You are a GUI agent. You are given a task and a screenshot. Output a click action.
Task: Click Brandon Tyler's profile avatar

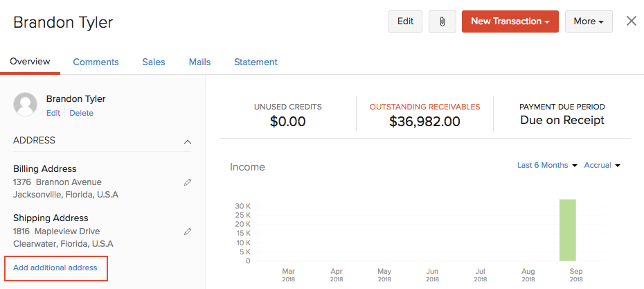pyautogui.click(x=26, y=104)
